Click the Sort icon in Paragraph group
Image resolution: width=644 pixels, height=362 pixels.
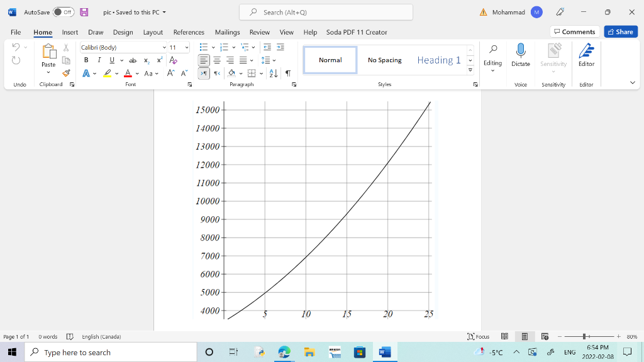tap(274, 73)
